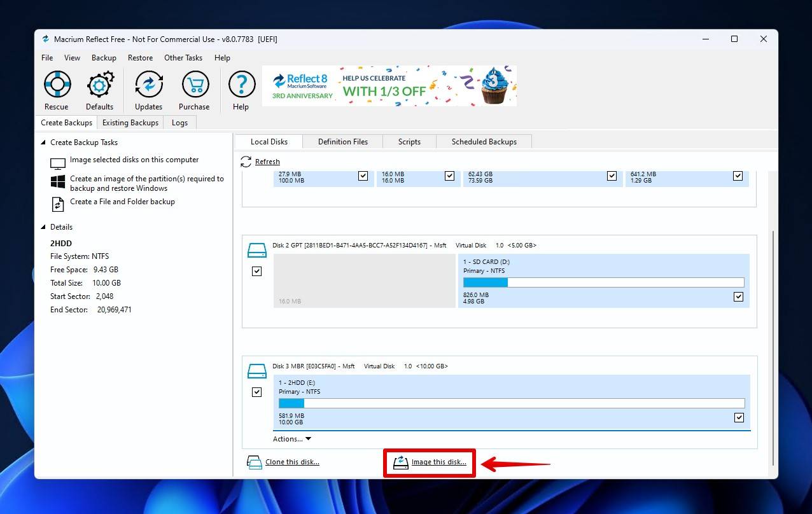812x514 pixels.
Task: Toggle the SD CARD (D:) partition checkbox
Action: [738, 296]
